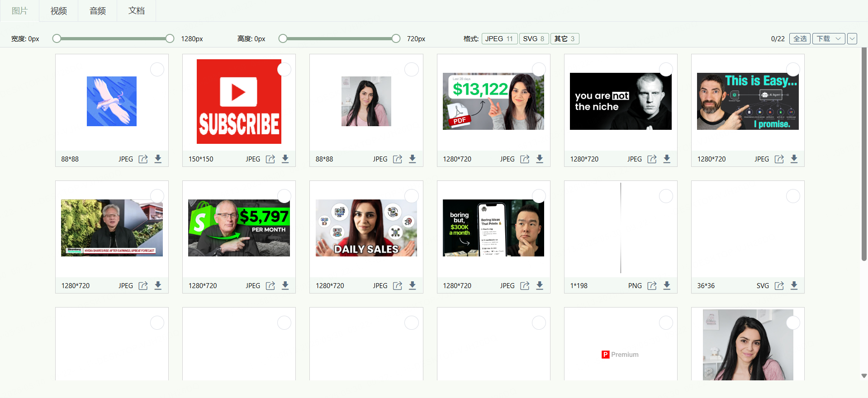Expand the chevron menu next to 下载
Viewport: 868px width, 398px height.
[852, 39]
